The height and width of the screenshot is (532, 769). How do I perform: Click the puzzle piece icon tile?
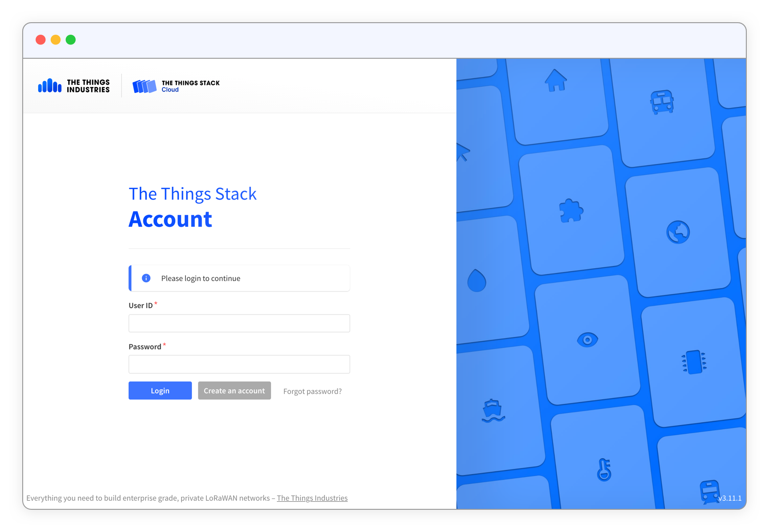pyautogui.click(x=571, y=211)
